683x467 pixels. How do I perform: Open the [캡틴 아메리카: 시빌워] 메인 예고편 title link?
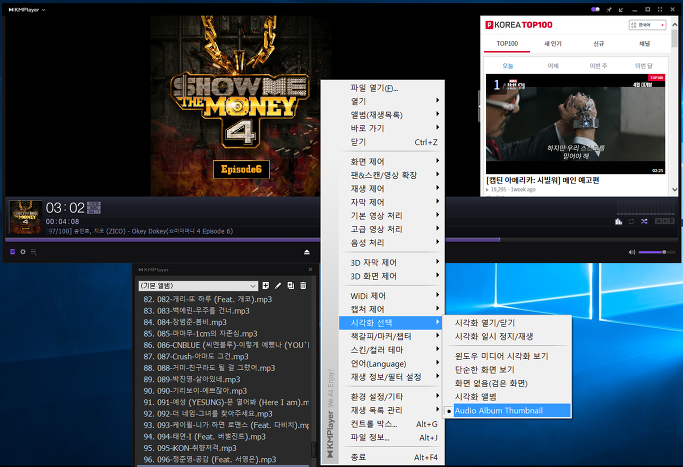543,180
